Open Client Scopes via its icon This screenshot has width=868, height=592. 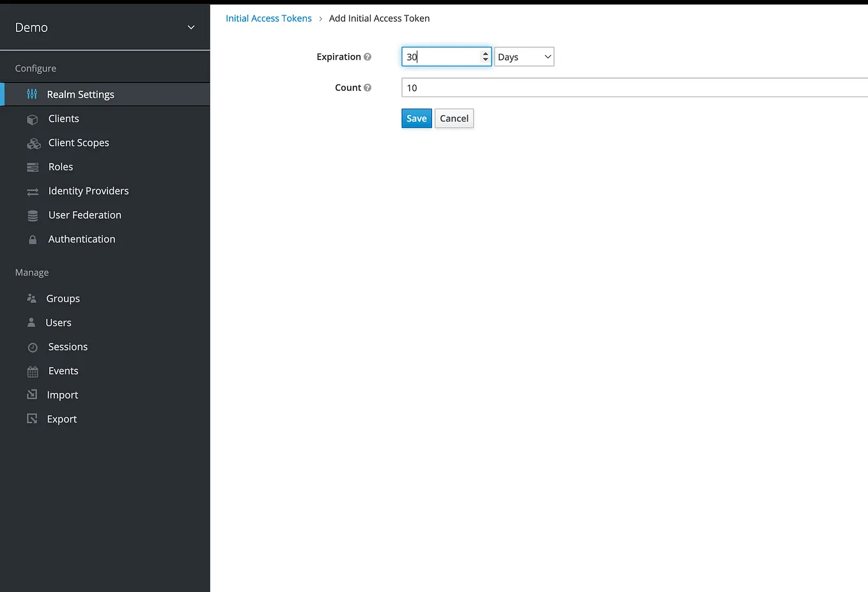point(33,143)
